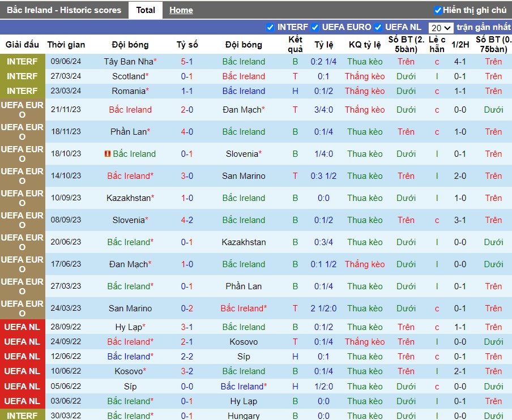Click the 0-2 score at San Marino
512x420 pixels.
coord(187,308)
